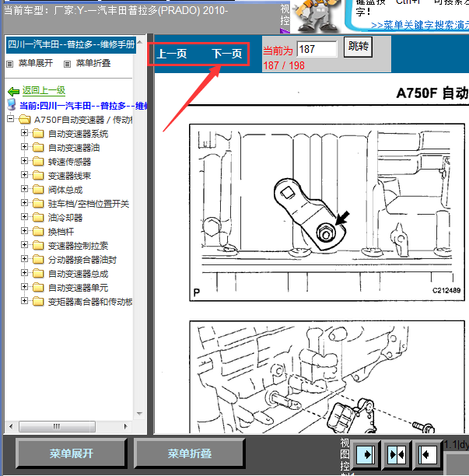Click 返回上一级 link

[x=44, y=90]
